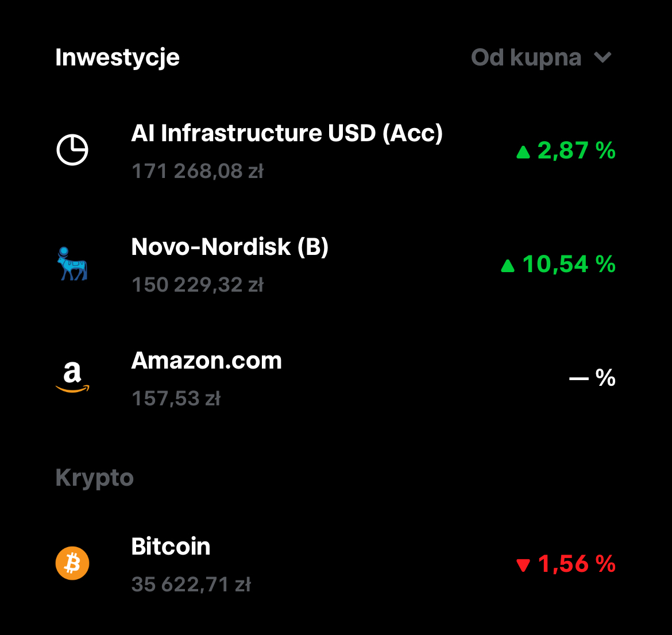The image size is (672, 635).
Task: Click the 2,87 % return value
Action: point(576,150)
